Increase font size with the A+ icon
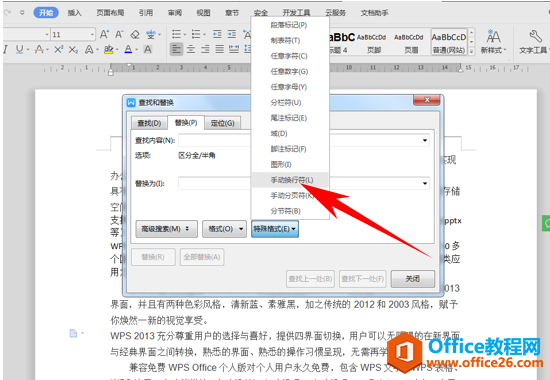This screenshot has width=550, height=380. point(104,34)
